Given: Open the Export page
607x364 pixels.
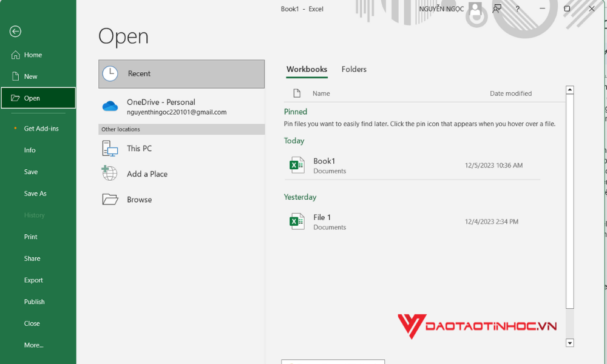Looking at the screenshot, I should pyautogui.click(x=38, y=280).
